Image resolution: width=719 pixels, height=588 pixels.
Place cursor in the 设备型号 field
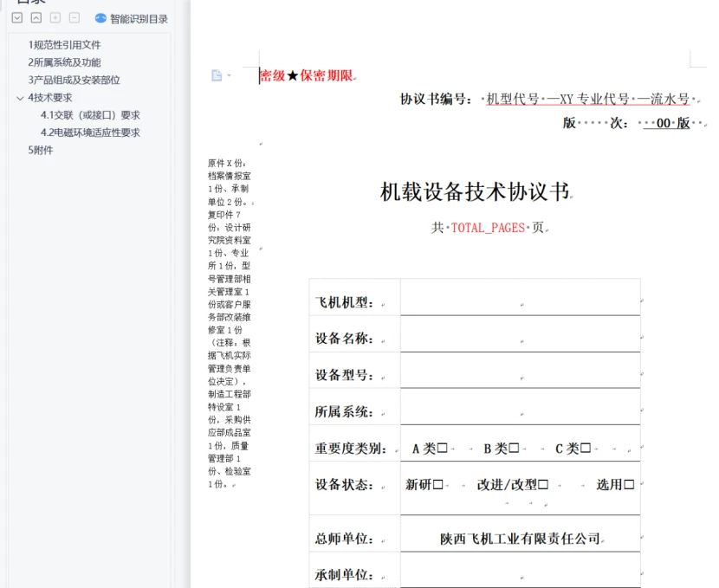pyautogui.click(x=521, y=371)
